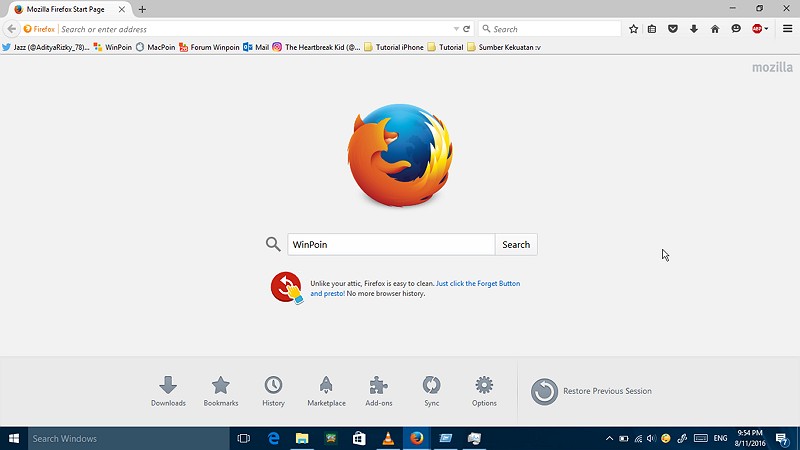Click the WinPoin search input field
Viewport: 800px width, 450px height.
click(x=391, y=244)
